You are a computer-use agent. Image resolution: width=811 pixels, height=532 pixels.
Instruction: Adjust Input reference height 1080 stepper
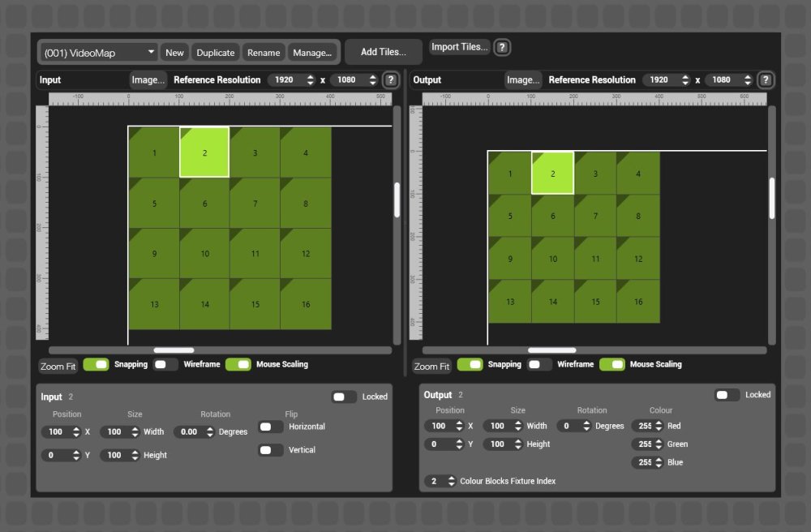[x=372, y=80]
